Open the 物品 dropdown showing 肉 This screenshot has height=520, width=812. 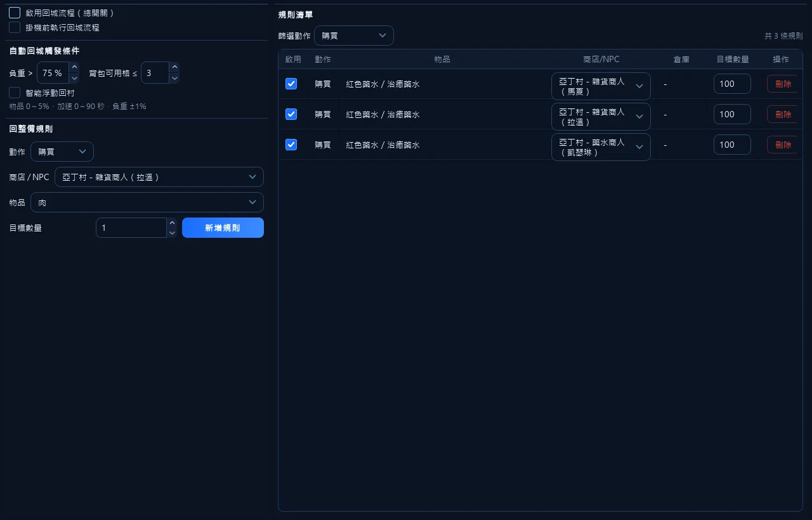coord(147,202)
